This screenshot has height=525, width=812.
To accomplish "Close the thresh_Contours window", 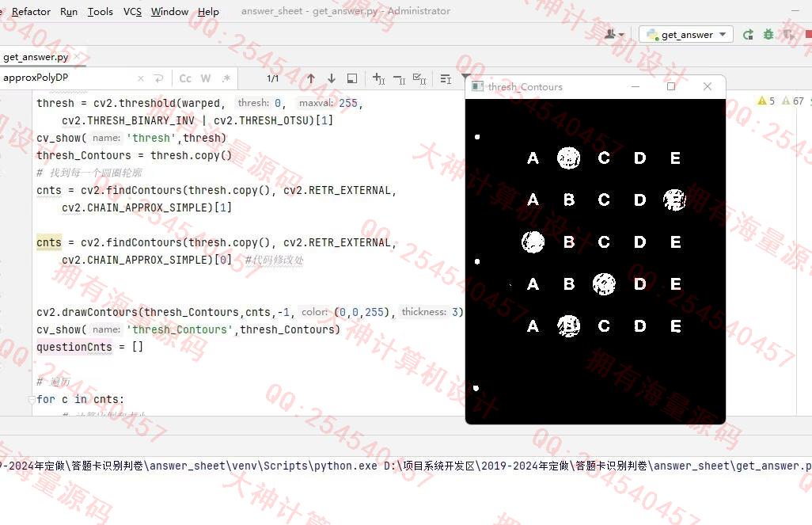I will [708, 86].
